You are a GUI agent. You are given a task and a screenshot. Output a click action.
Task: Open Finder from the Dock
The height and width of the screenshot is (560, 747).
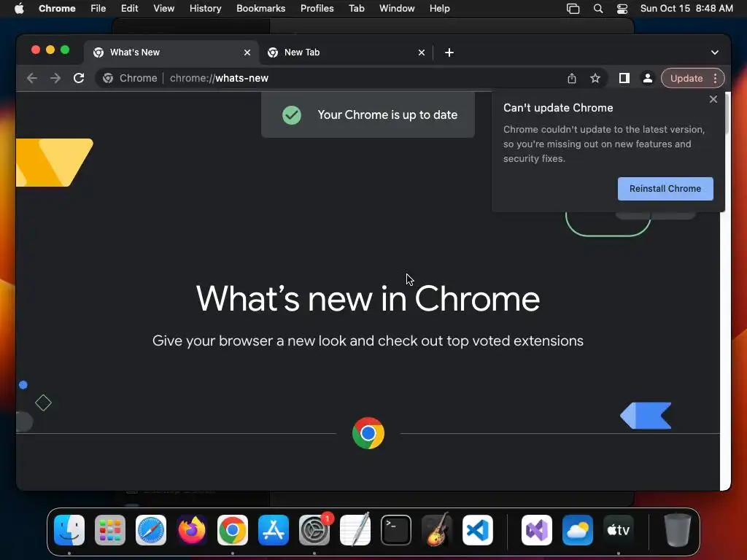[69, 530]
